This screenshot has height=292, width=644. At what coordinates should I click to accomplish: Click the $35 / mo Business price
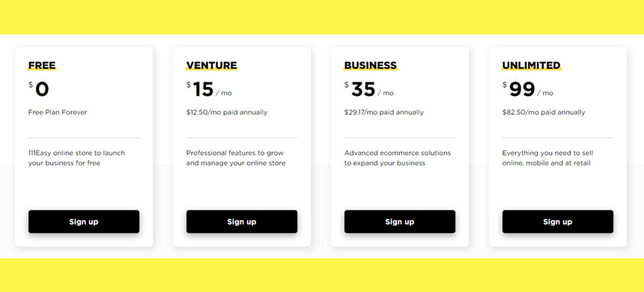click(x=369, y=89)
